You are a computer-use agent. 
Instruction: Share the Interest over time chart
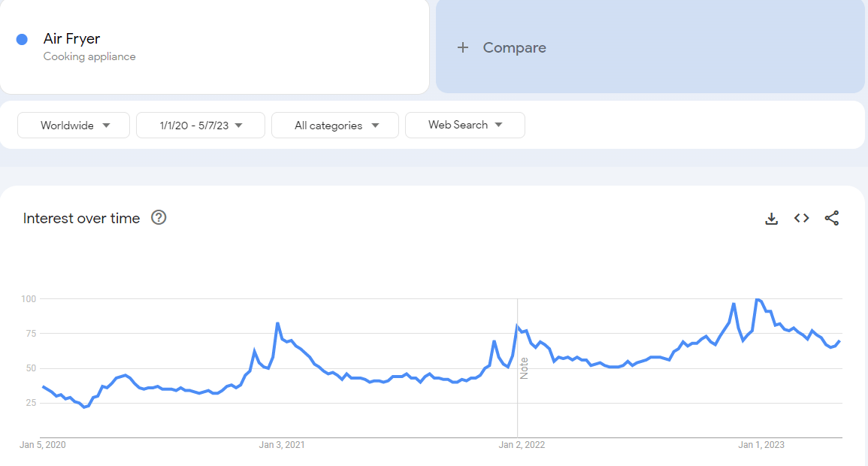(x=832, y=219)
